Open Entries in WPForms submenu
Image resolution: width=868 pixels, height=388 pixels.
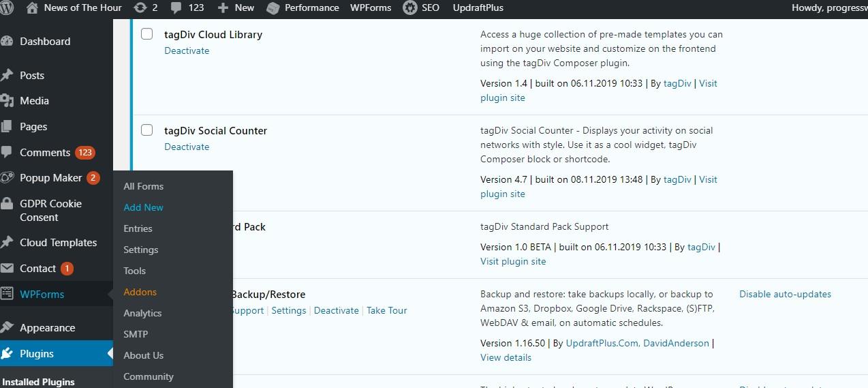coord(138,228)
